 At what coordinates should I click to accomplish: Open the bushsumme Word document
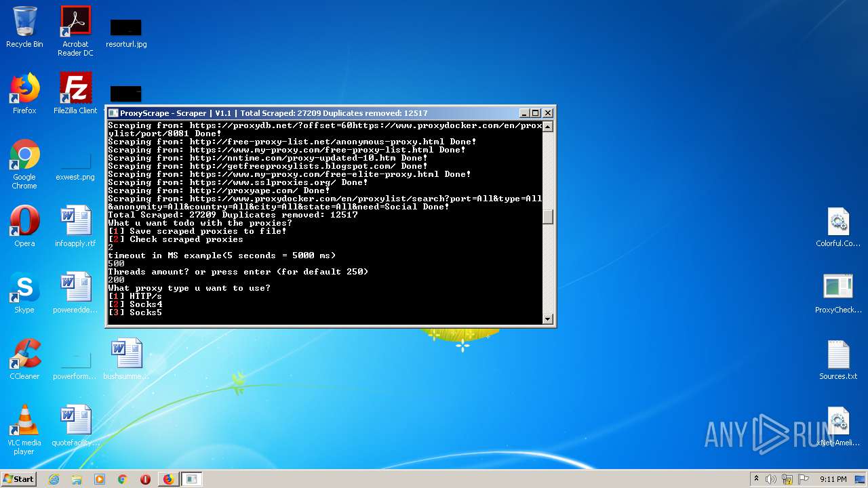pos(126,359)
